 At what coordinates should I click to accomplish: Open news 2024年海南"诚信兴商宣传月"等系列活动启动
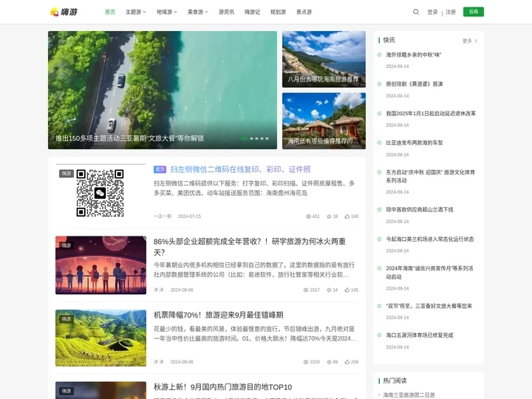click(429, 273)
